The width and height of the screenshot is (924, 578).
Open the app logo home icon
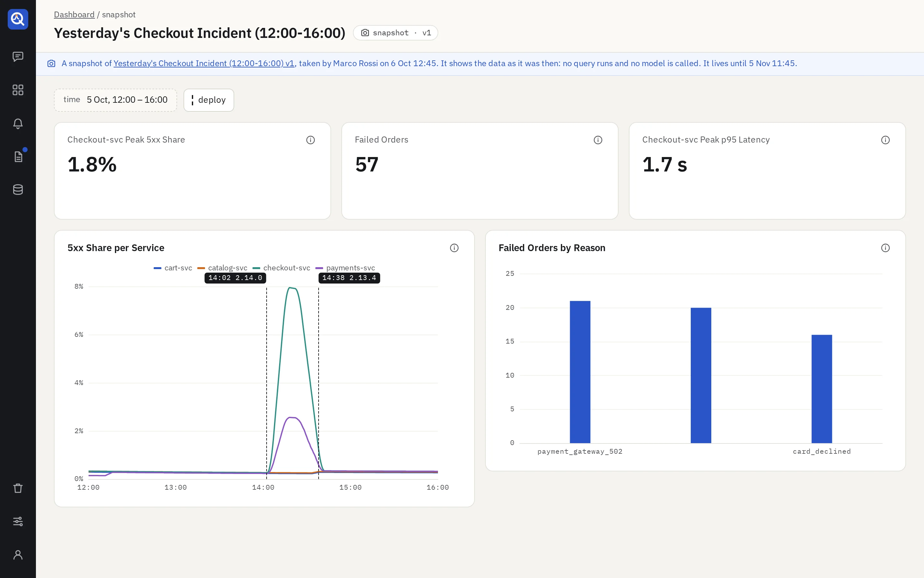[18, 19]
